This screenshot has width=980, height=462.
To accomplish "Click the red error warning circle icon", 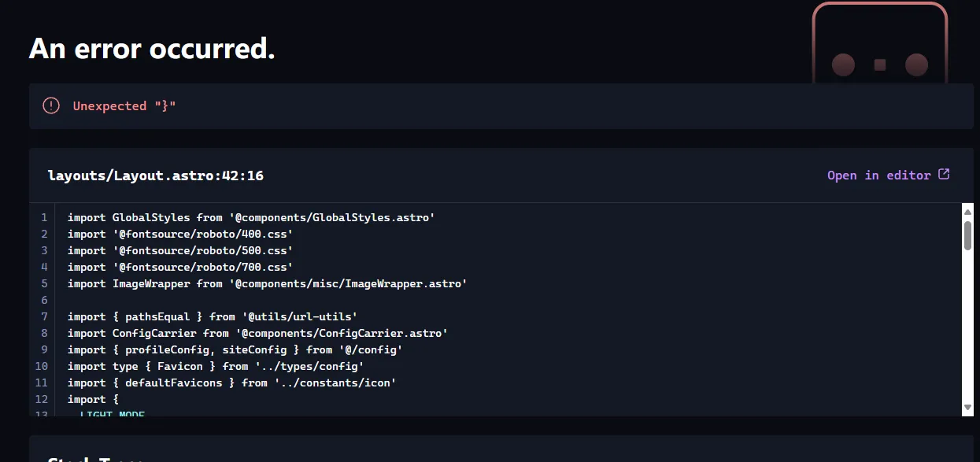I will 51,105.
